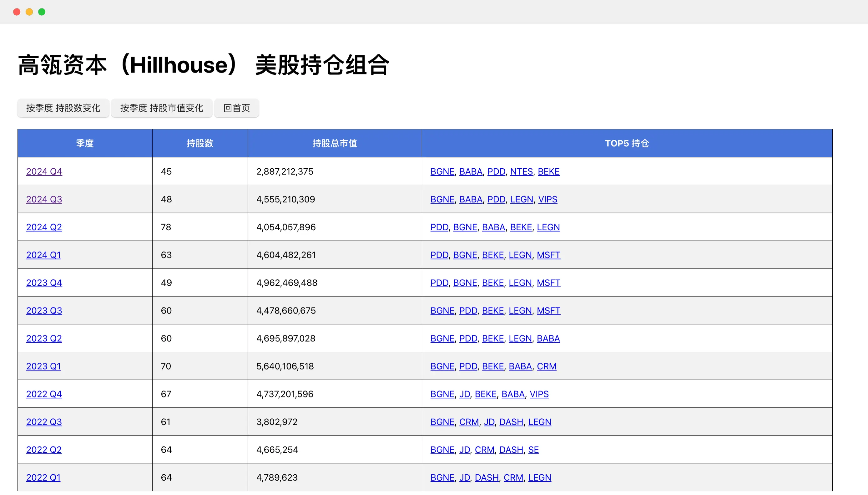
Task: Click the 持股数 column header
Action: [x=200, y=143]
